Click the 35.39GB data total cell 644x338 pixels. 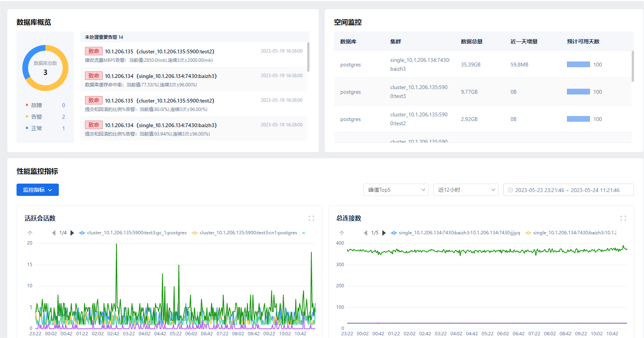[x=471, y=65]
